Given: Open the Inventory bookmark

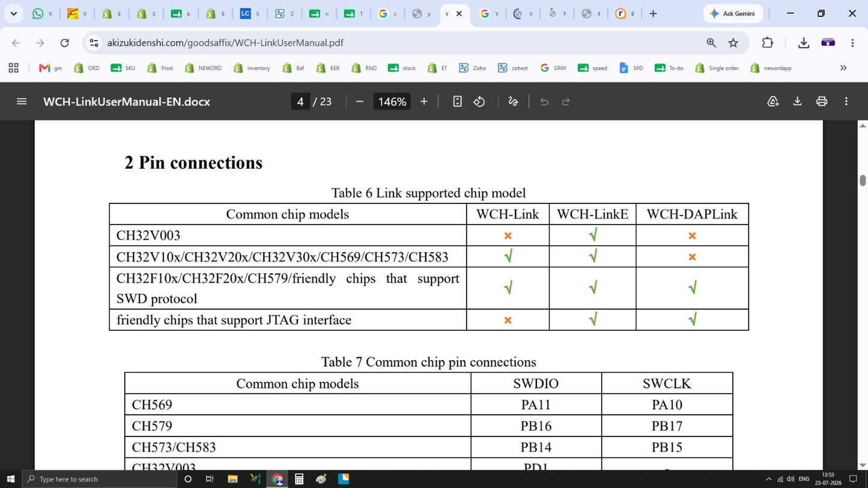Looking at the screenshot, I should (252, 68).
